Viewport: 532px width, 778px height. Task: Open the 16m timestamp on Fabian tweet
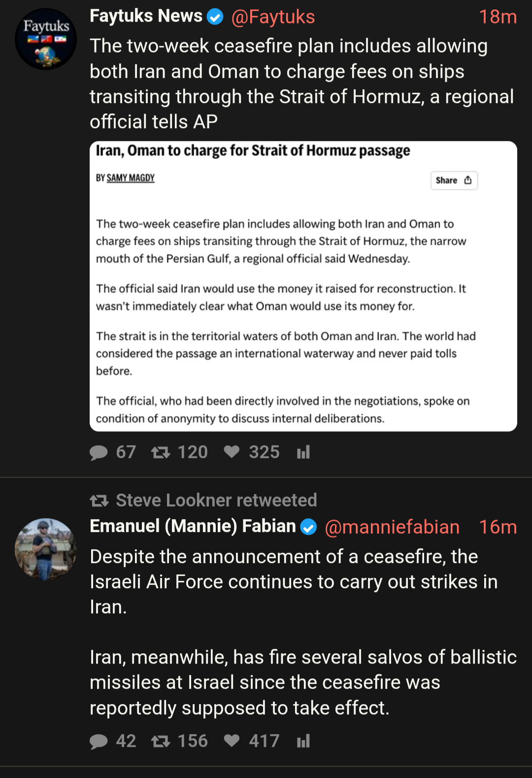498,527
